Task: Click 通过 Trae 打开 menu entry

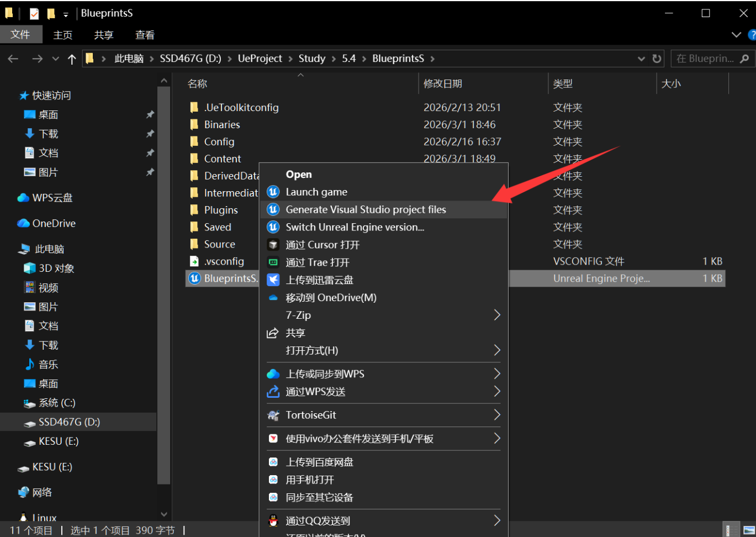Action: (x=384, y=262)
